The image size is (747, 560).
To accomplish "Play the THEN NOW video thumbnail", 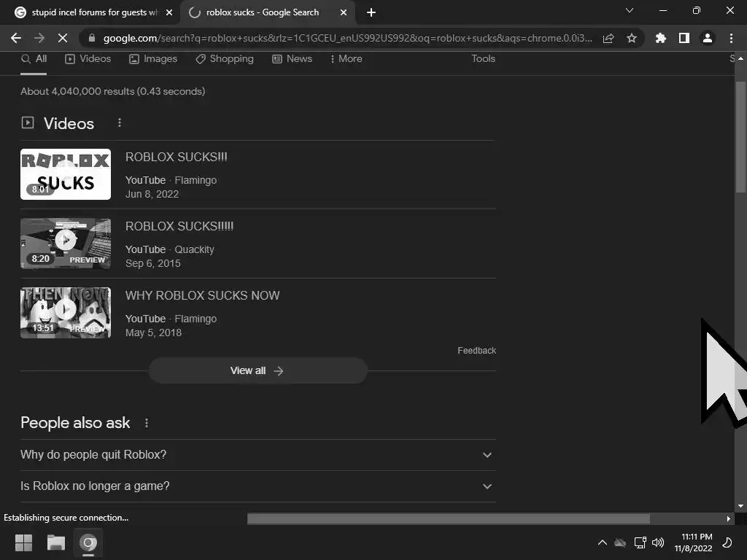I will (66, 313).
